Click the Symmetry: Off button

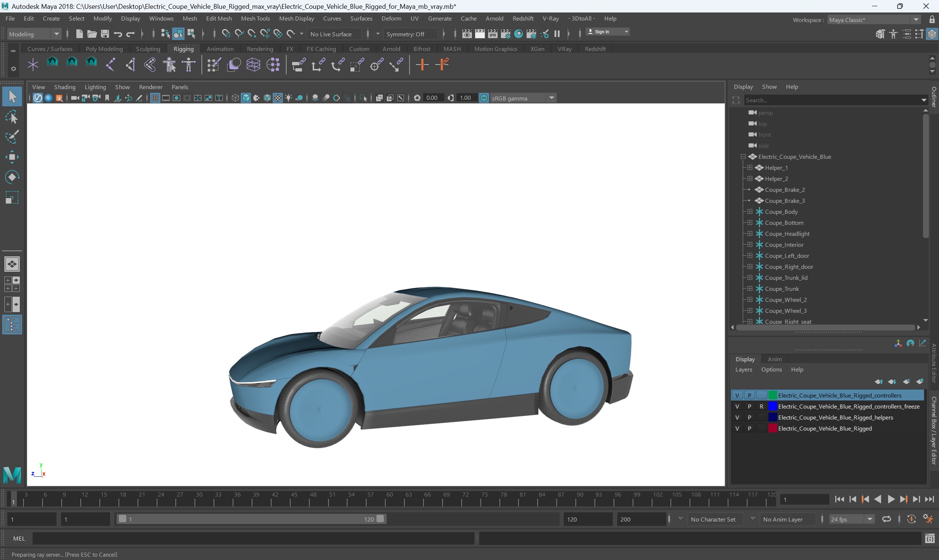pos(410,34)
